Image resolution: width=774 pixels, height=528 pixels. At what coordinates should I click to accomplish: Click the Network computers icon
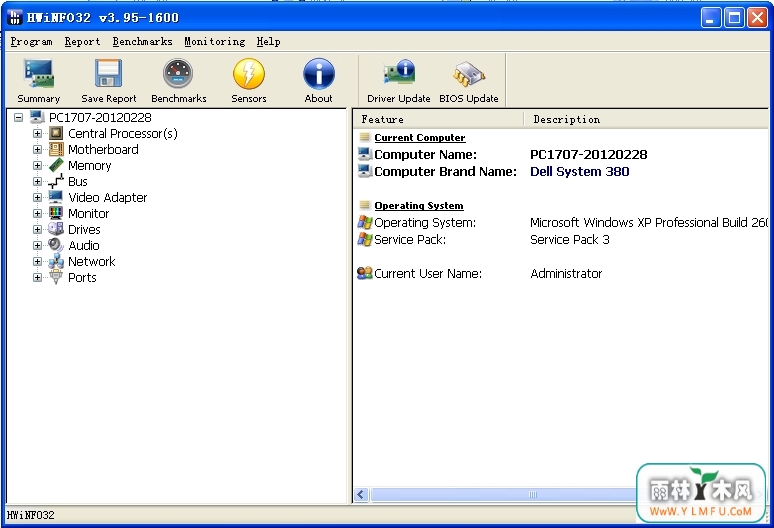[x=56, y=261]
